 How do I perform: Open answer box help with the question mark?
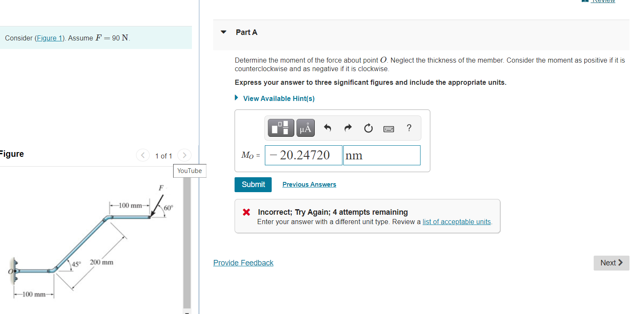(x=409, y=128)
